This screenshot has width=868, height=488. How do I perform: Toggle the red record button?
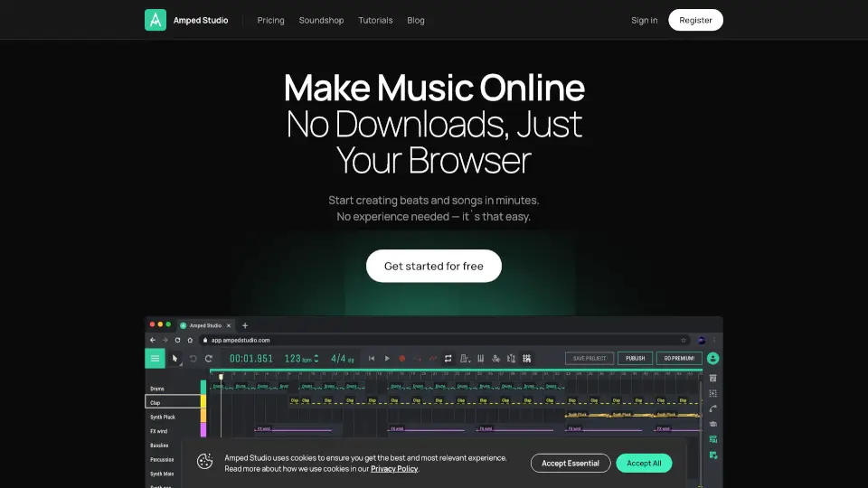pyautogui.click(x=402, y=359)
